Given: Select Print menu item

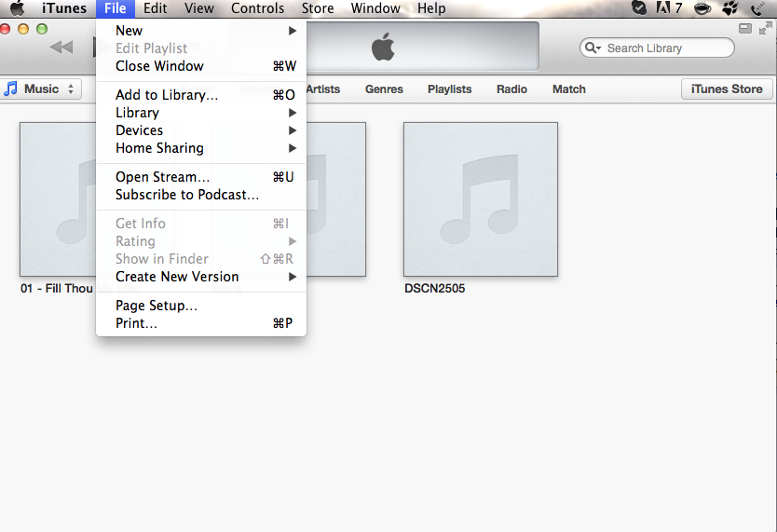Looking at the screenshot, I should (201, 323).
